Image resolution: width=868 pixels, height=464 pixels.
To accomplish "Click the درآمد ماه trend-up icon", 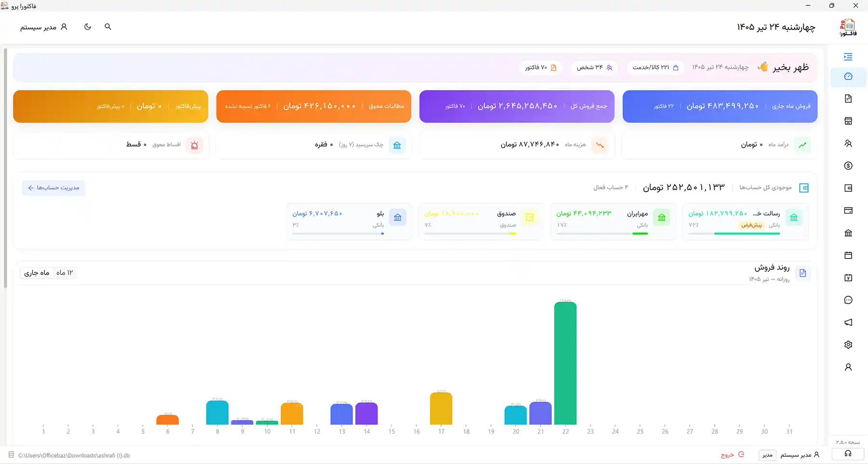I will tap(802, 145).
